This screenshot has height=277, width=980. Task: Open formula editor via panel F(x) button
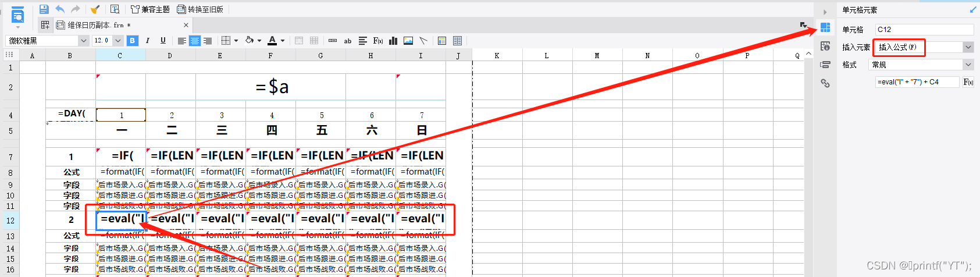point(968,82)
